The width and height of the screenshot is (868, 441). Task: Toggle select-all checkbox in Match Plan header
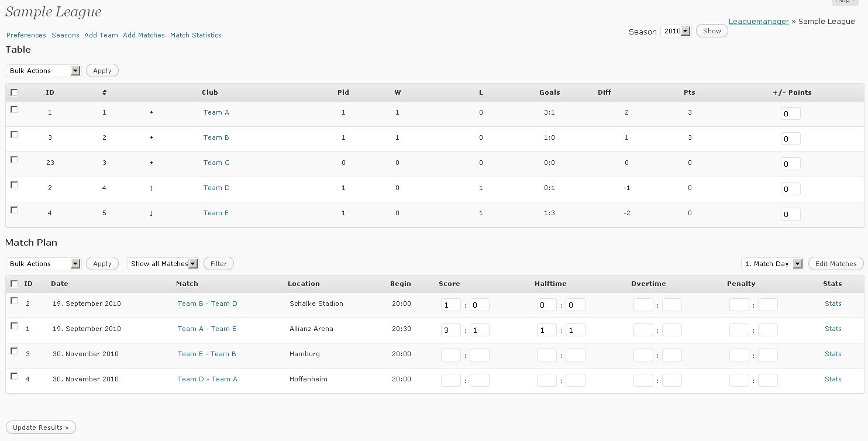click(14, 284)
